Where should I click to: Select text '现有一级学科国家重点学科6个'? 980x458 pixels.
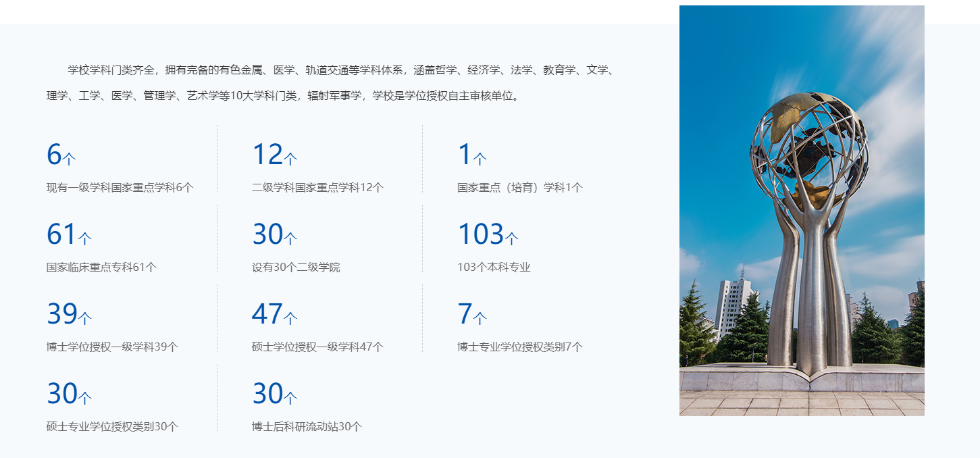(120, 188)
